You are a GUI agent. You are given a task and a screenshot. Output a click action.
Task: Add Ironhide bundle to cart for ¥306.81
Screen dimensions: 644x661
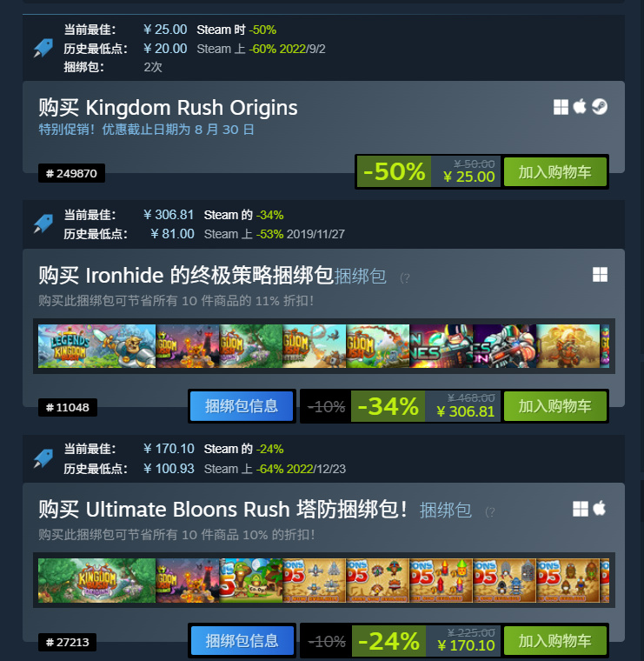tap(555, 406)
